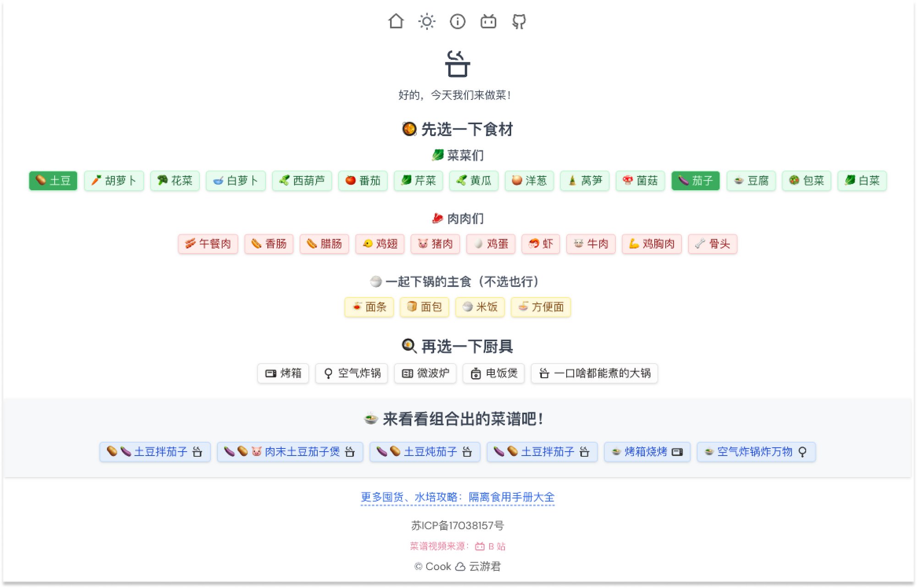Select the 烤箱 oven cookware option

point(283,373)
